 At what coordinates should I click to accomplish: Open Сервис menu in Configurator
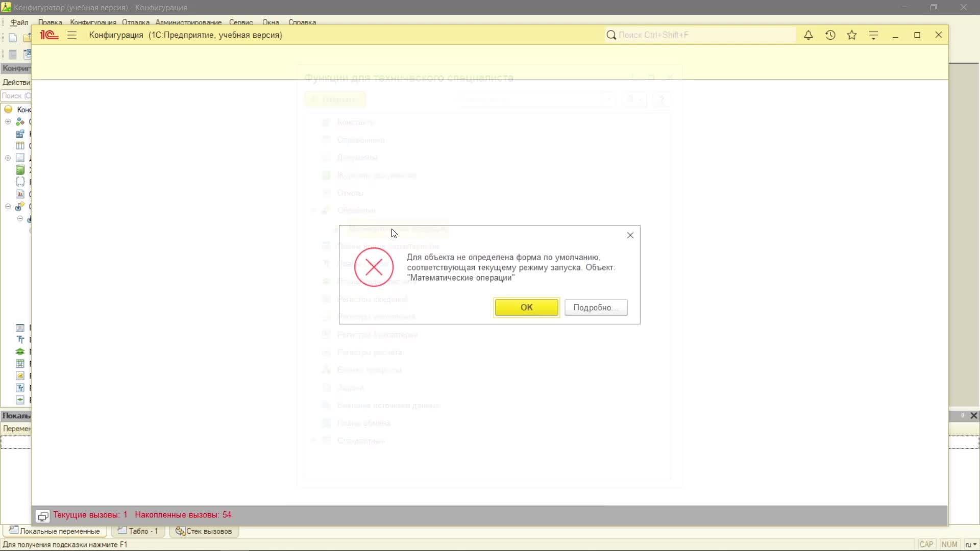click(241, 22)
